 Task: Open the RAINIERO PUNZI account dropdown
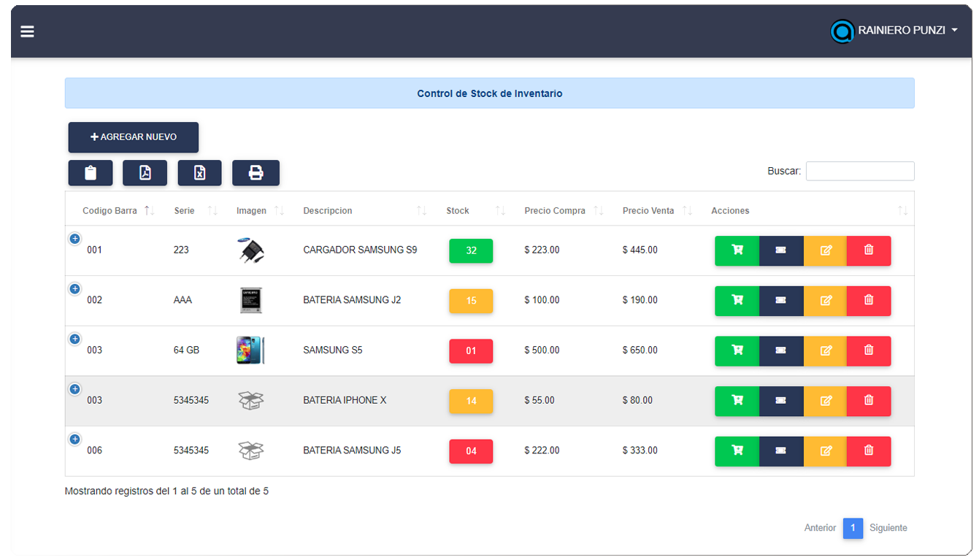coord(894,31)
